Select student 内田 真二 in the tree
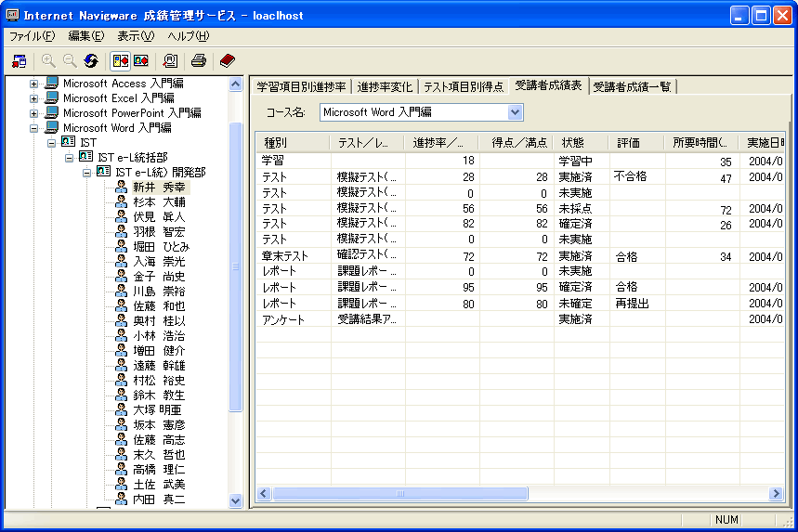 [159, 499]
